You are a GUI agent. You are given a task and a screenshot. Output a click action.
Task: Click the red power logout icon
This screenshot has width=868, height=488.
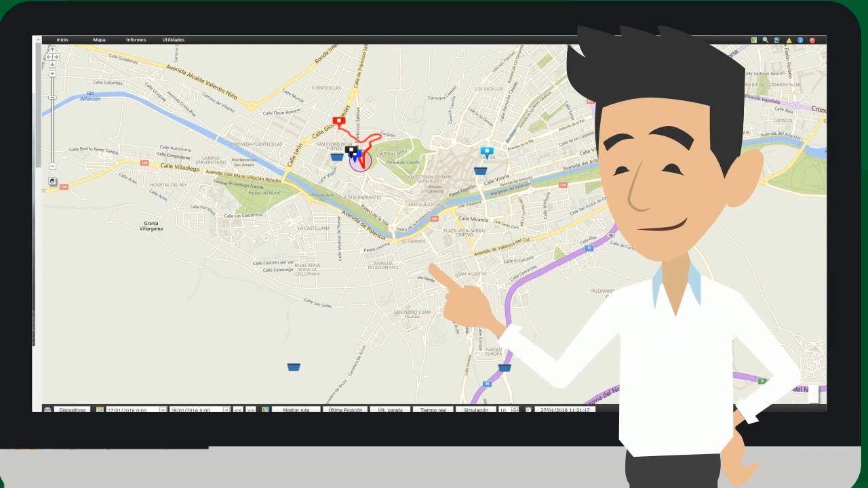(812, 40)
